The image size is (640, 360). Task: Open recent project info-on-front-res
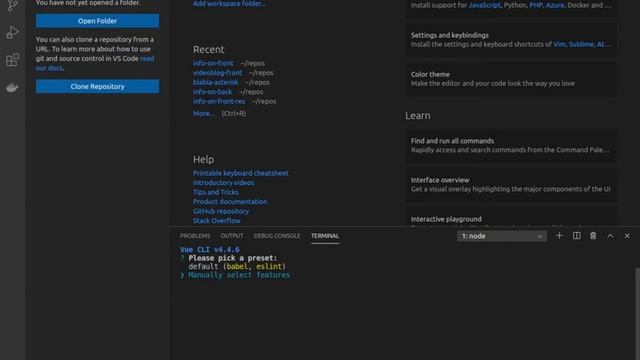(x=219, y=101)
